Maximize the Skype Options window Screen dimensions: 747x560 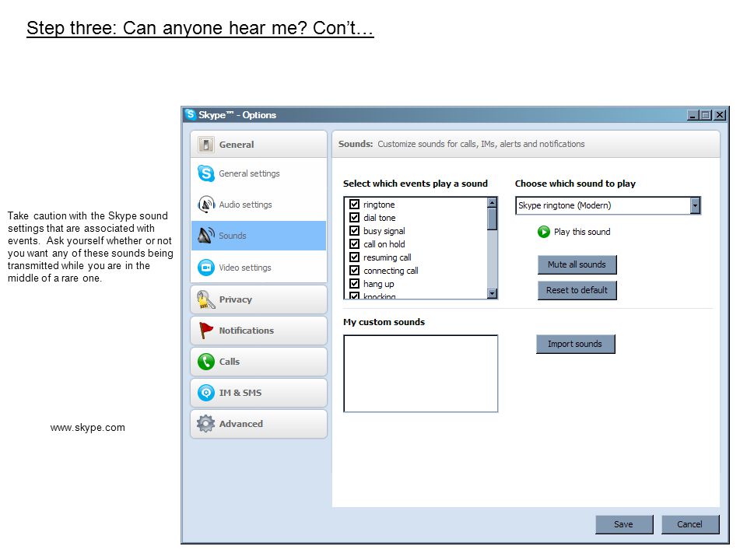coord(706,115)
